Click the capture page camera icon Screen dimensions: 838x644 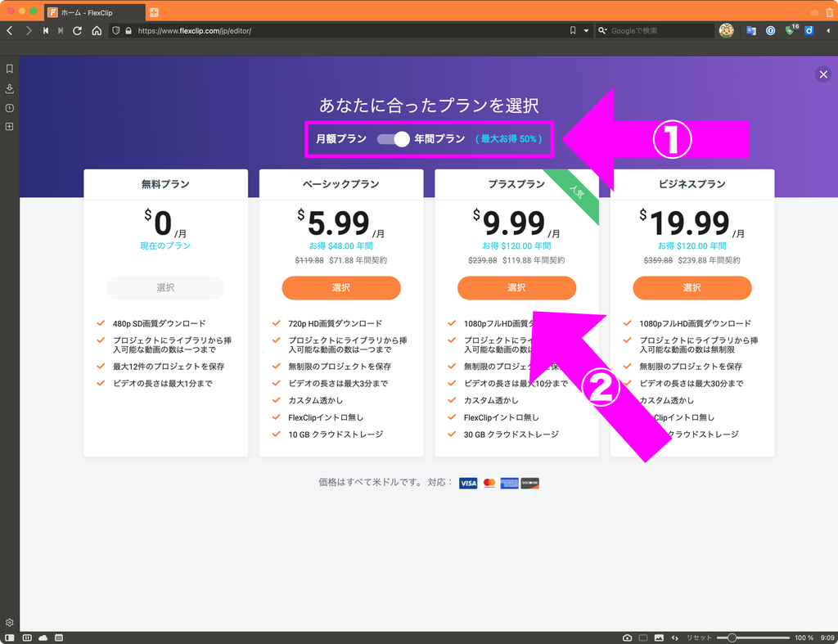coord(627,637)
